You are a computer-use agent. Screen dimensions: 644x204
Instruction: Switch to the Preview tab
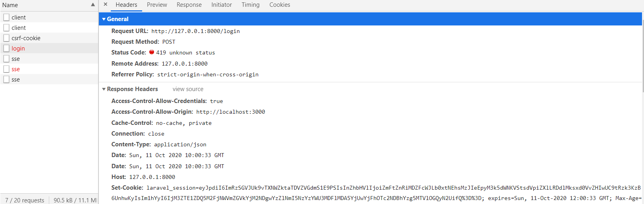coord(157,5)
